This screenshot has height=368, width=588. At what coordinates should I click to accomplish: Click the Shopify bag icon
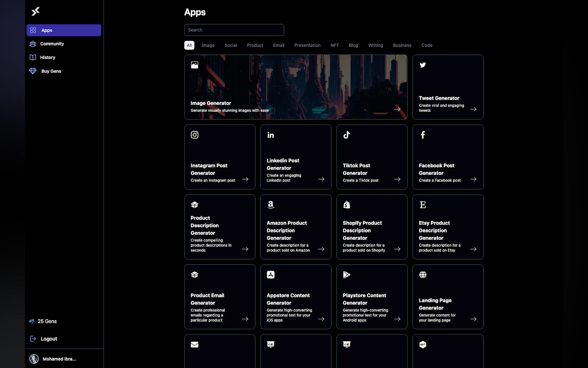(x=347, y=205)
